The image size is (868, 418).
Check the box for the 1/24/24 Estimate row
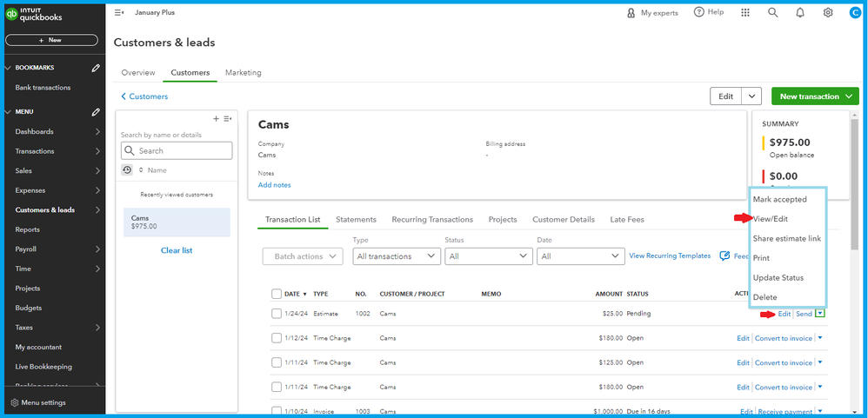277,314
